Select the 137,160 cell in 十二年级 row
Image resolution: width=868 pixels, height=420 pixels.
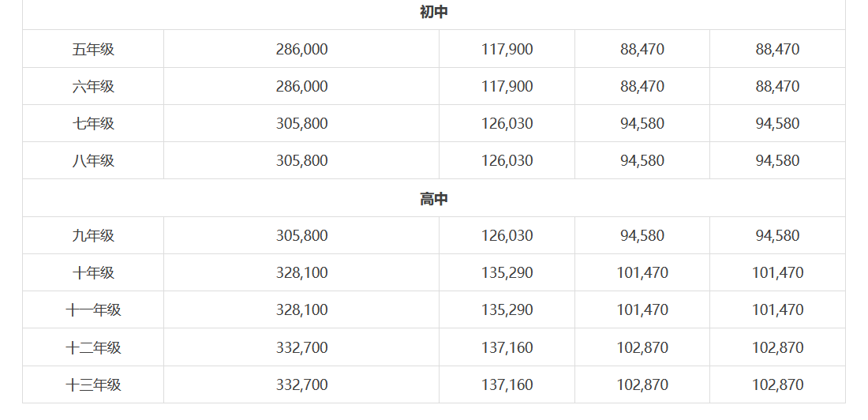507,347
